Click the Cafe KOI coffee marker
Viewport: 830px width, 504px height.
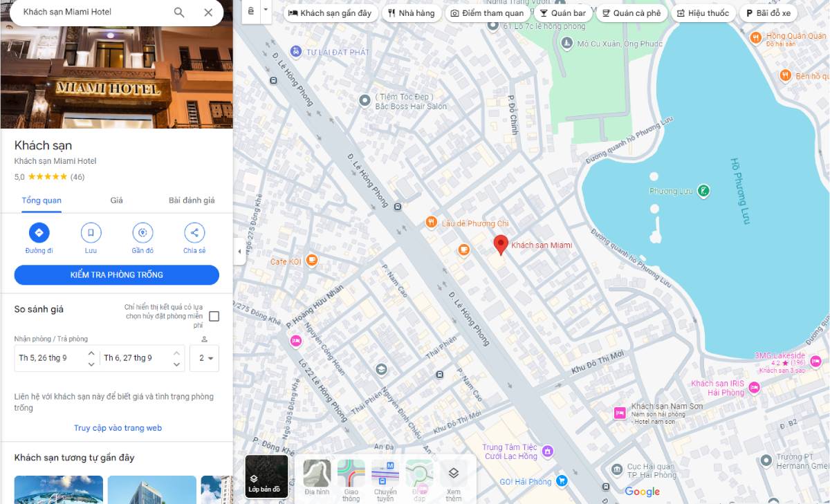tap(312, 261)
